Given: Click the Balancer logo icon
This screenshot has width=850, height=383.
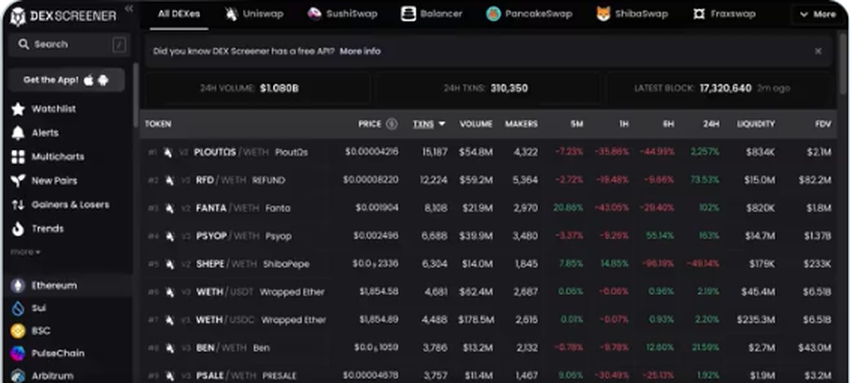Looking at the screenshot, I should [x=408, y=14].
